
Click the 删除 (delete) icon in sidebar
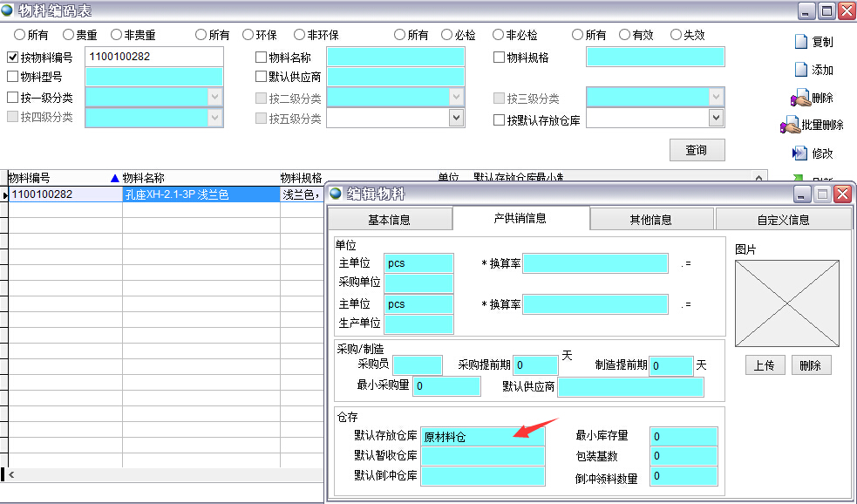pyautogui.click(x=799, y=98)
